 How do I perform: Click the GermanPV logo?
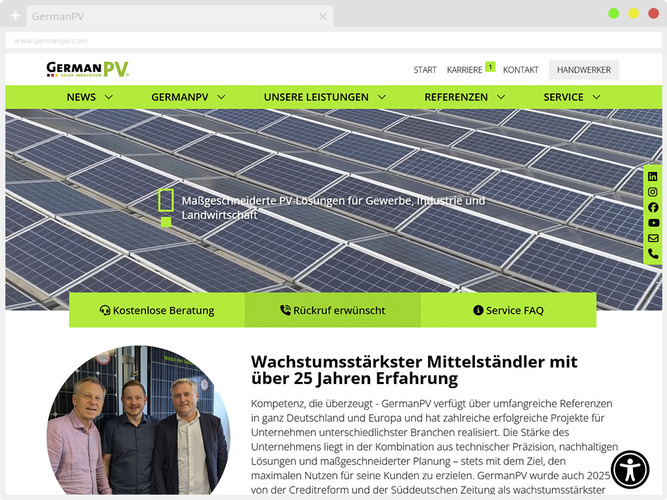pos(88,69)
